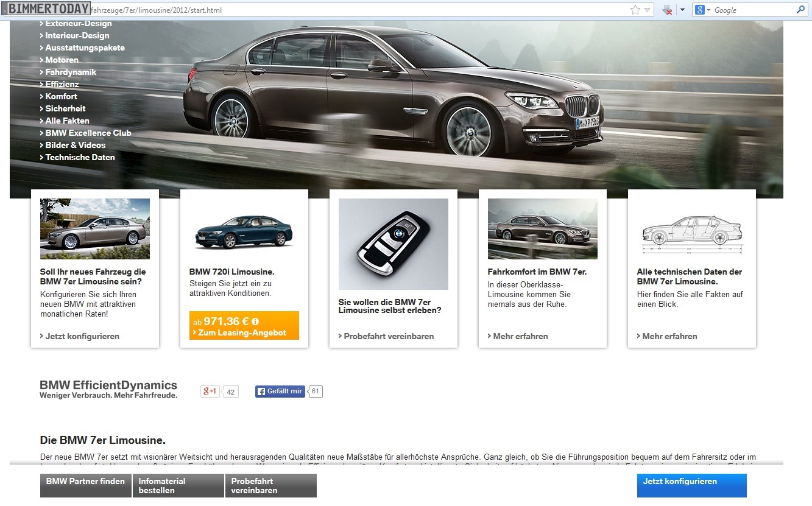Image resolution: width=812 pixels, height=506 pixels.
Task: Open 'BMW Excellence Club' menu entry
Action: [x=88, y=133]
